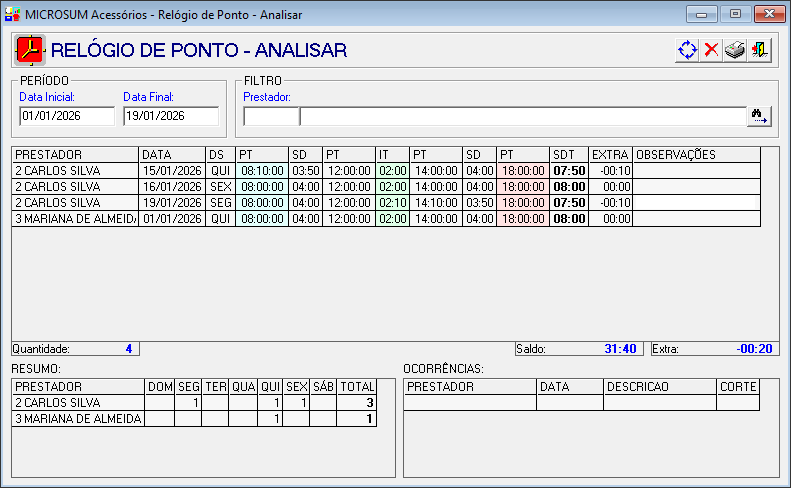Click the Prestador name input field
The width and height of the screenshot is (791, 488).
tap(523, 116)
